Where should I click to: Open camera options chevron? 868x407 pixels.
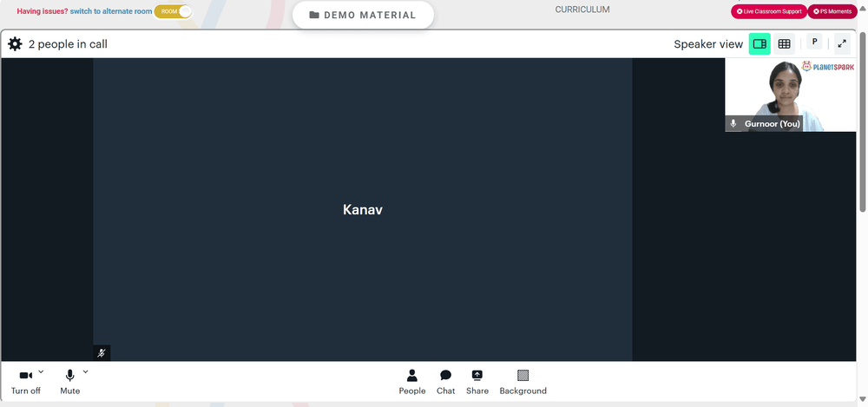41,371
